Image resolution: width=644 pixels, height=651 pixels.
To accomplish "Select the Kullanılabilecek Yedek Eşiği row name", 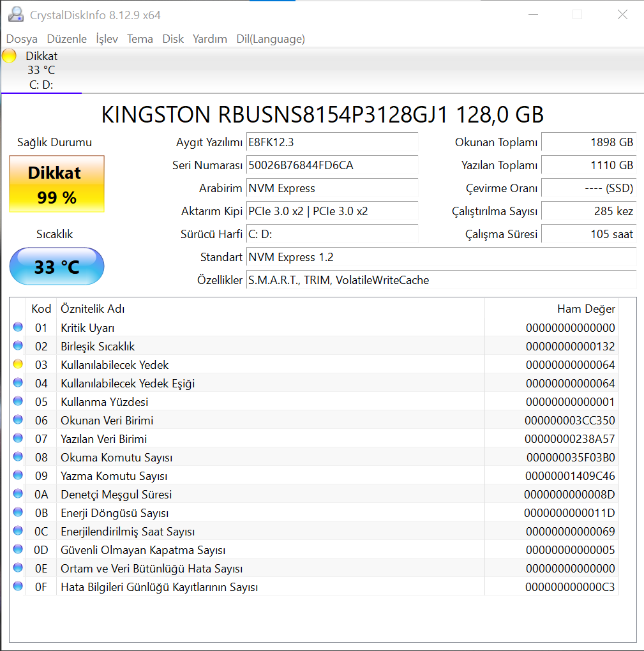I will 128,383.
